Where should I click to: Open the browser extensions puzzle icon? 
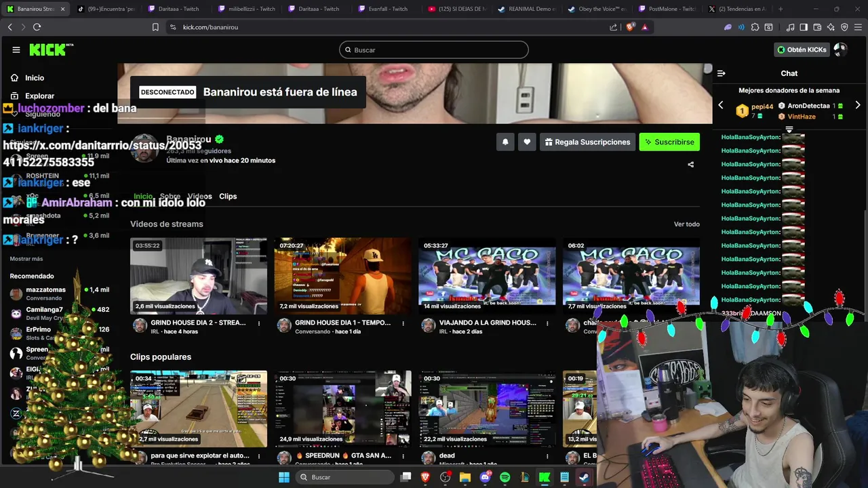(x=755, y=27)
